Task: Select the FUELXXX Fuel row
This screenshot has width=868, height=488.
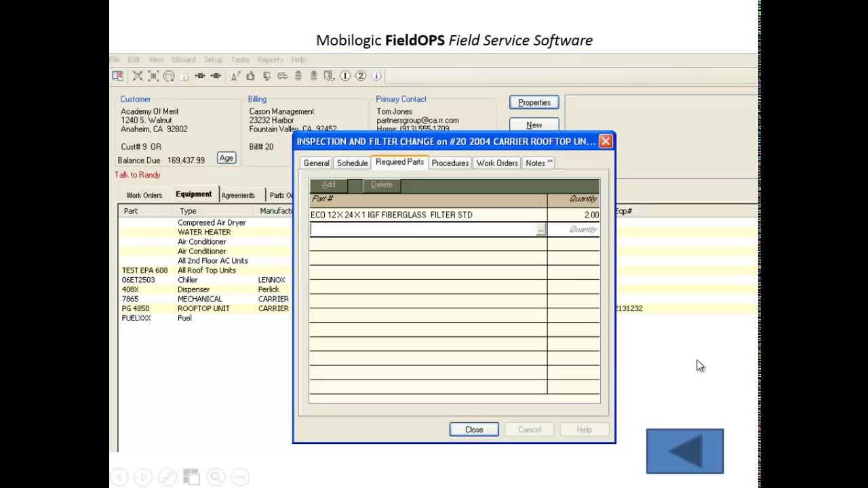Action: point(206,317)
